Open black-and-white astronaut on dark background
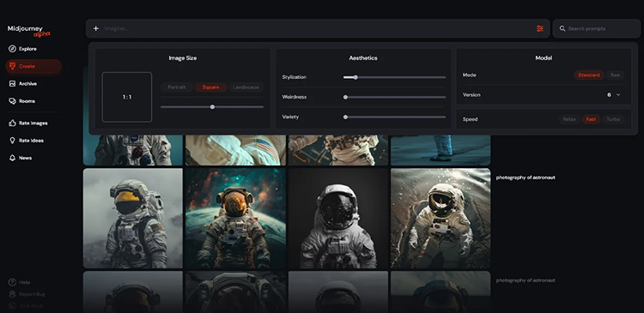 click(x=338, y=218)
